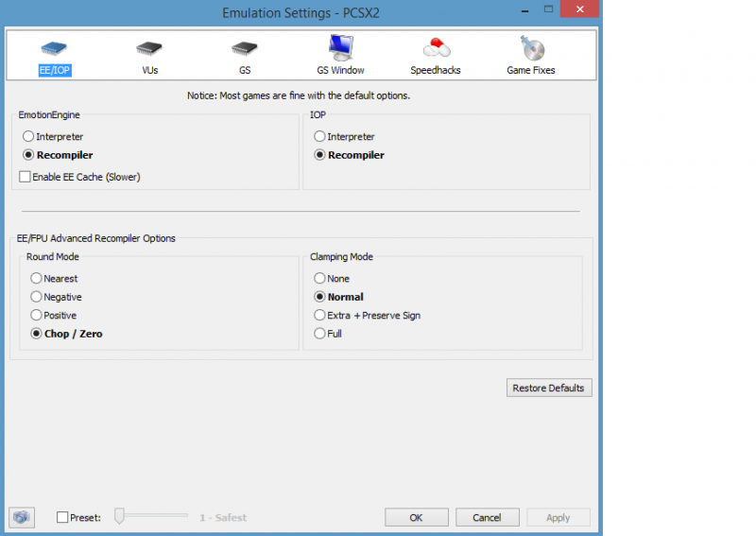This screenshot has height=536, width=756.
Task: Click the EE/FPU Advanced Recompiler Options heading
Action: pos(96,238)
